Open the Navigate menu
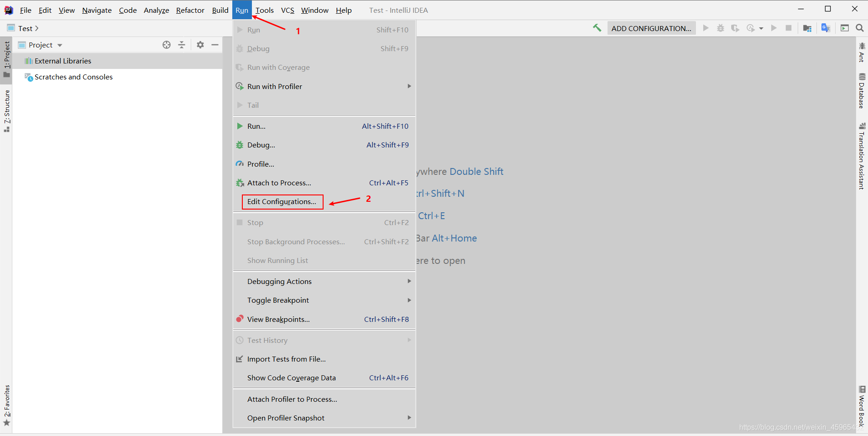 (97, 10)
